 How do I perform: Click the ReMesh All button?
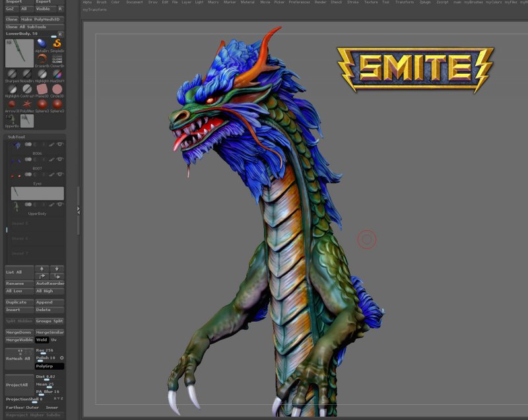click(19, 359)
